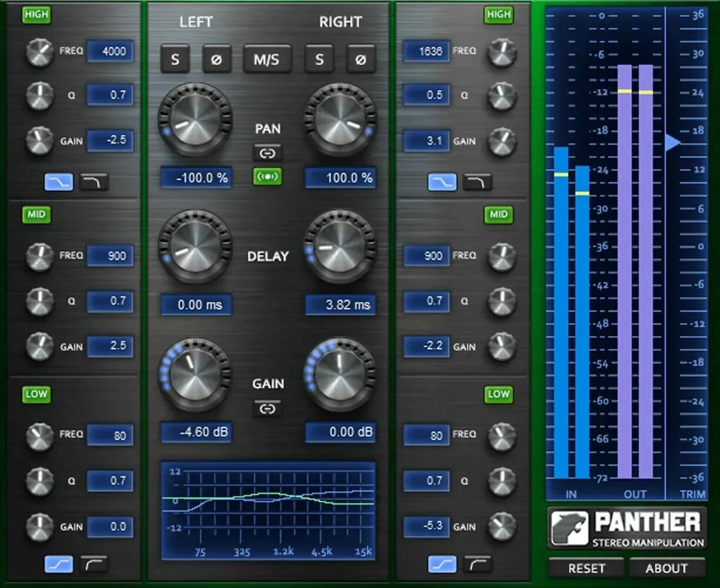Select left LOW band high-pass filter shape
The height and width of the screenshot is (588, 720).
click(x=94, y=564)
